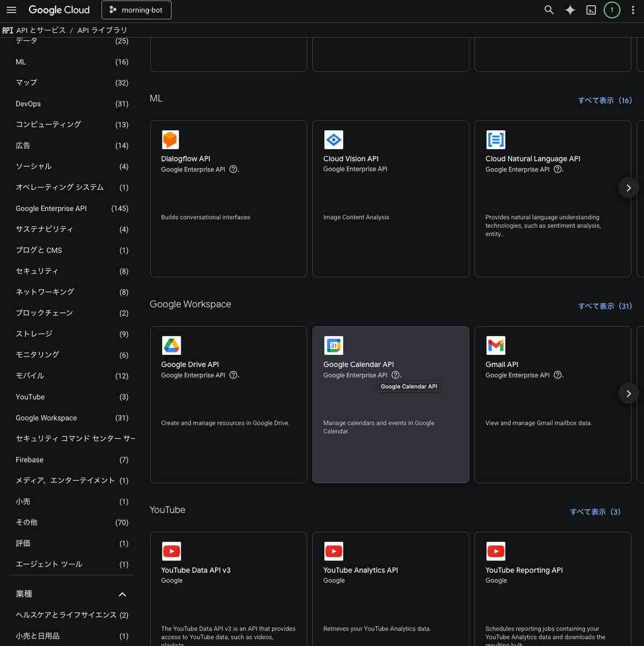Open the Cloud Vision API card title
The width and height of the screenshot is (644, 646).
(351, 159)
